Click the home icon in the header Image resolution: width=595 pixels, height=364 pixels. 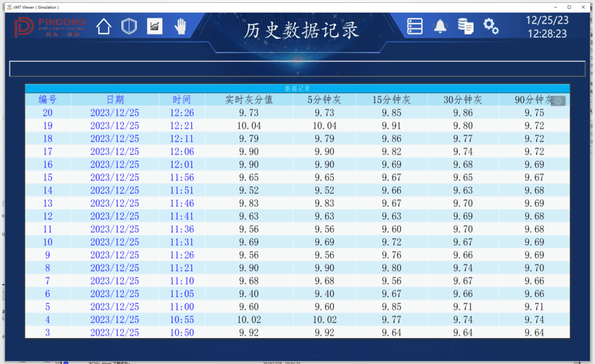click(104, 27)
